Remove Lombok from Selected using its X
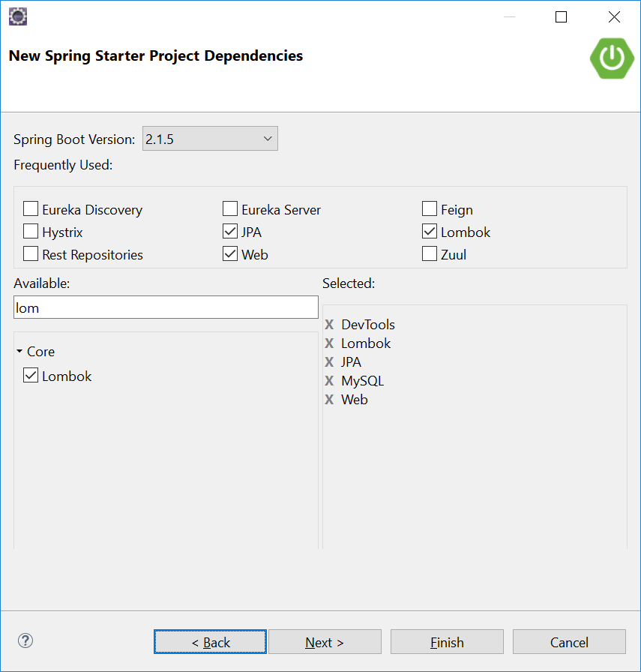This screenshot has height=672, width=641. click(329, 343)
